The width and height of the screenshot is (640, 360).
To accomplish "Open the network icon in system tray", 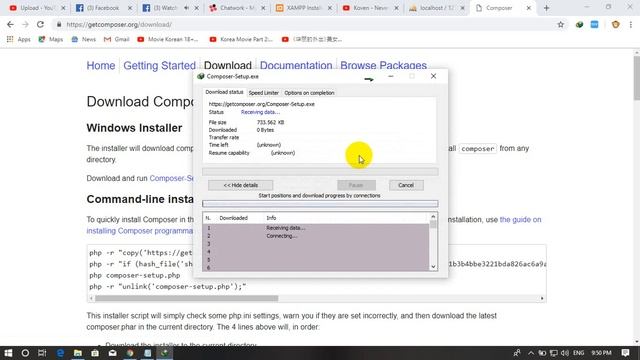I will tap(553, 353).
